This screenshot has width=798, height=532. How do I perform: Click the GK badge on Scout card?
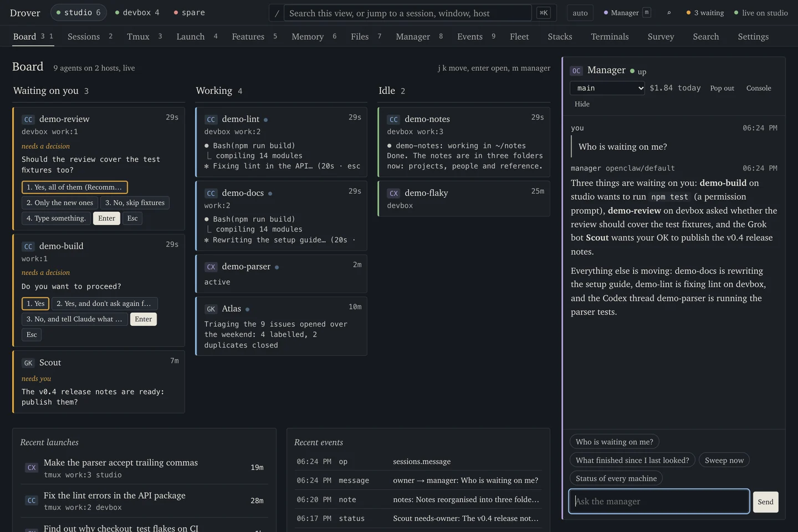(x=28, y=363)
